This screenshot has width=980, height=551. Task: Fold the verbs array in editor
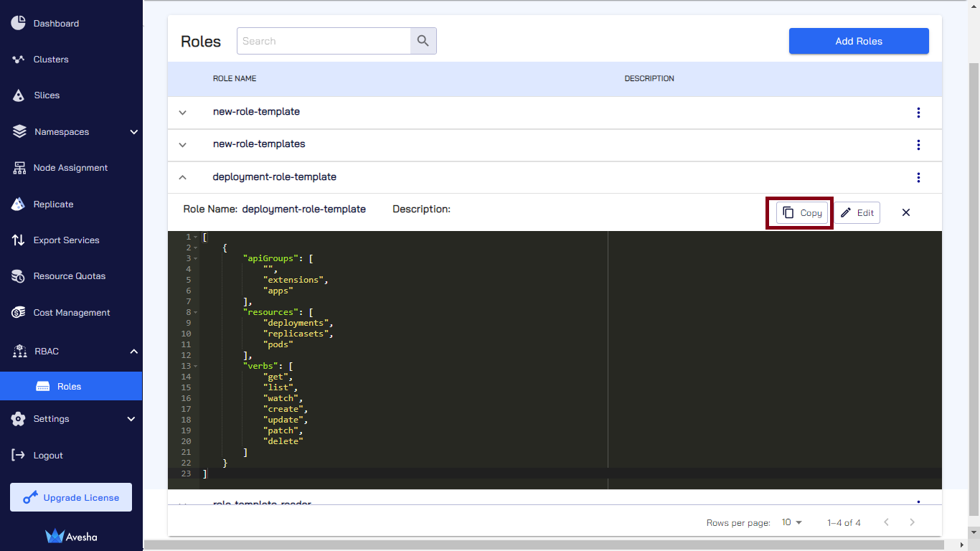196,366
